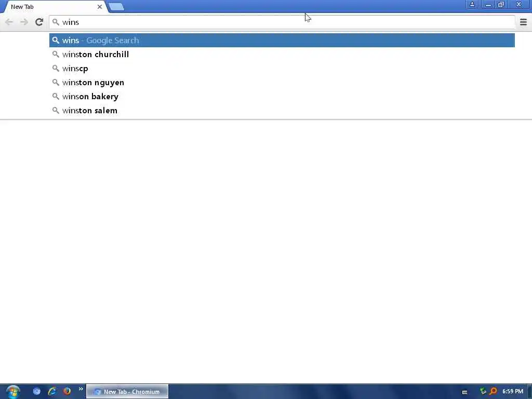
Task: Click the browser Forward arrow
Action: 24,22
